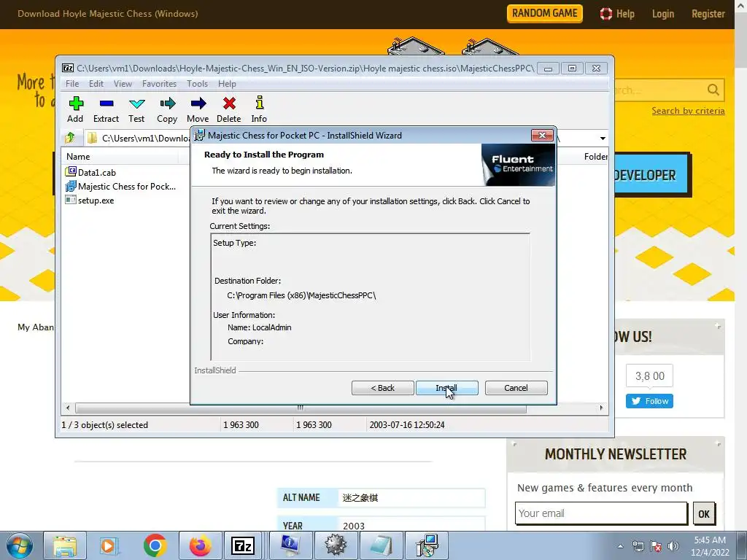
Task: Click the Action Center flag tray icon
Action: click(656, 546)
